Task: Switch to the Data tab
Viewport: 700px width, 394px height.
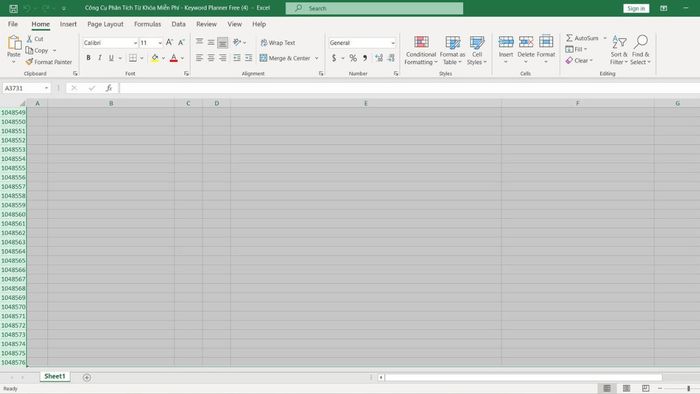Action: point(179,24)
